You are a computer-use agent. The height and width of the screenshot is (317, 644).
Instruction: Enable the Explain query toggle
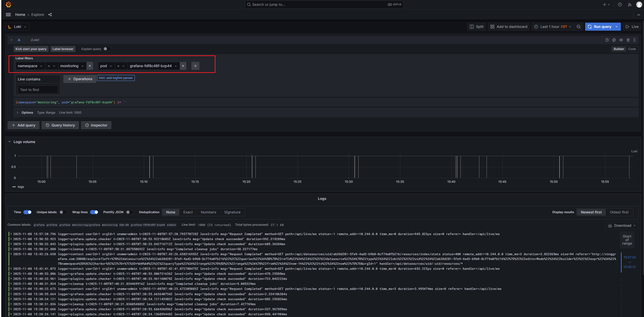click(x=107, y=49)
